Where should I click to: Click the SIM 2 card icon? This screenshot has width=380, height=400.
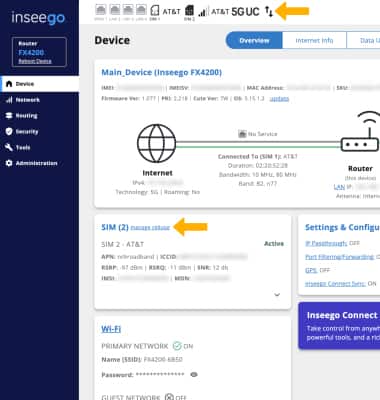coord(189,11)
